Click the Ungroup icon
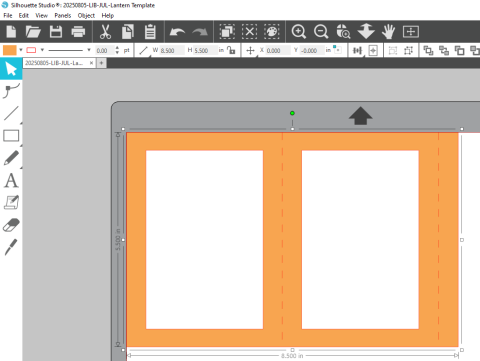The image size is (480, 361). (x=408, y=51)
